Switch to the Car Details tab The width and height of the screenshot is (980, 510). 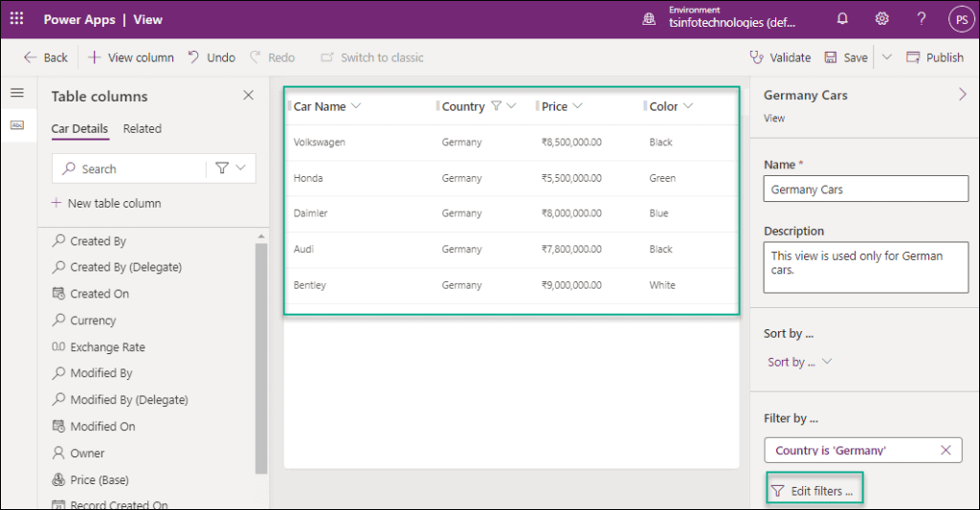coord(79,129)
